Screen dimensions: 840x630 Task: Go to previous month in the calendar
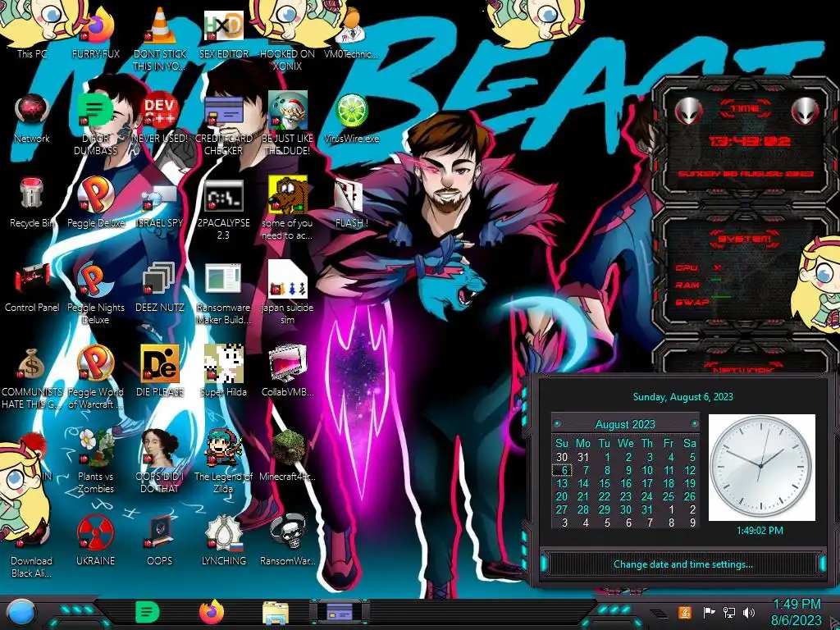tap(557, 424)
